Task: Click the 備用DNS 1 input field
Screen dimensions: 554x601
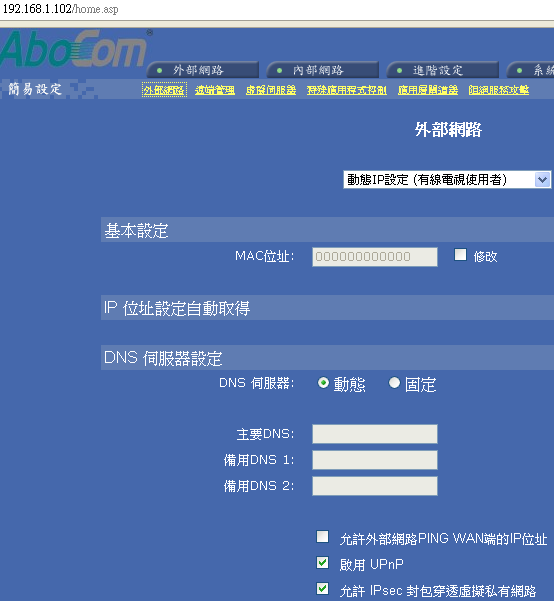Action: click(375, 460)
